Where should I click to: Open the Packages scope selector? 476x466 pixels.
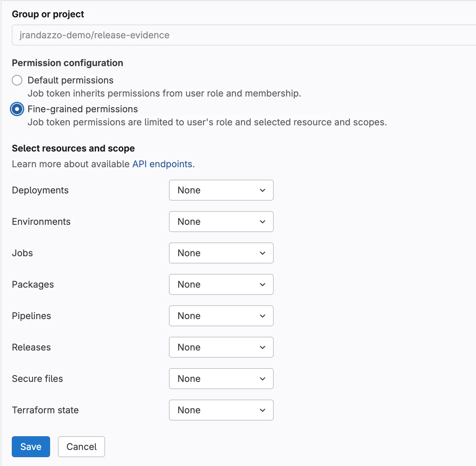pyautogui.click(x=221, y=284)
